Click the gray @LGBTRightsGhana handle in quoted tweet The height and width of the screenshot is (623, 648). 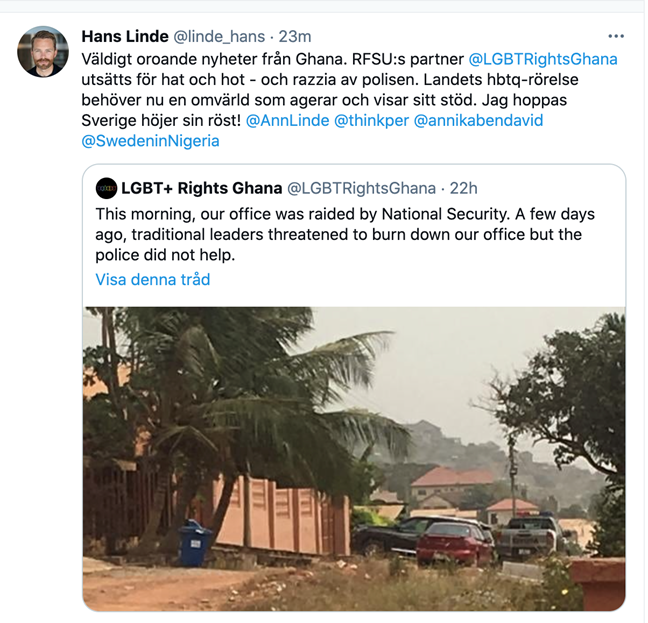click(x=361, y=188)
